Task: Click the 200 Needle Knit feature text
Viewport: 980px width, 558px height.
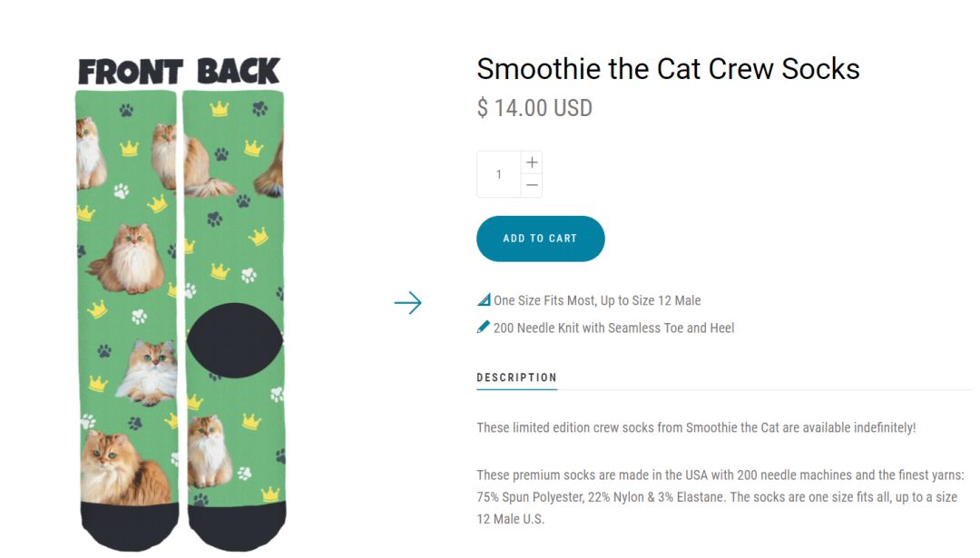Action: coord(613,328)
